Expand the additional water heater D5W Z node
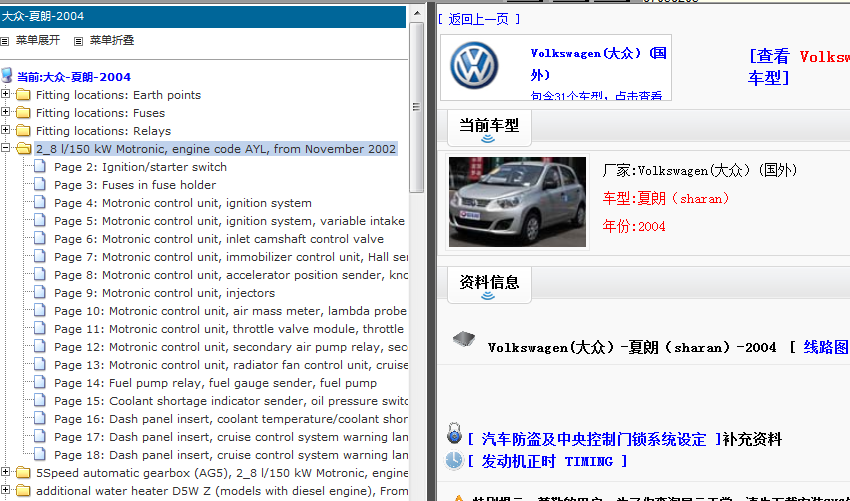850x501 pixels. point(5,490)
